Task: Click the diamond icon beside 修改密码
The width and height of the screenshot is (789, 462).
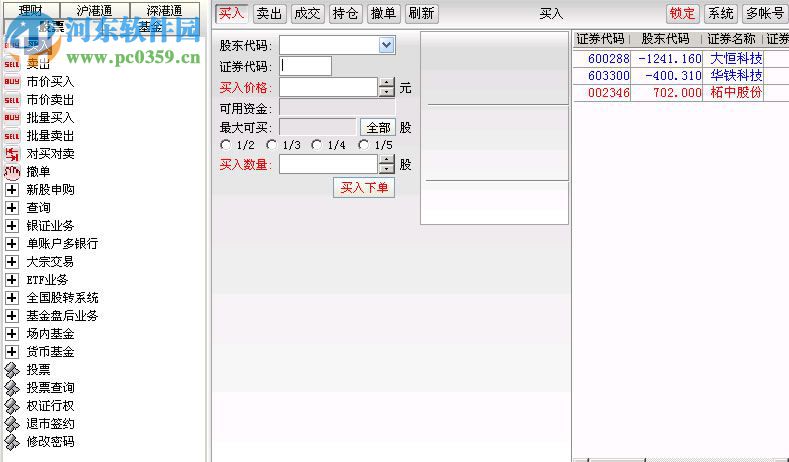Action: [x=12, y=442]
